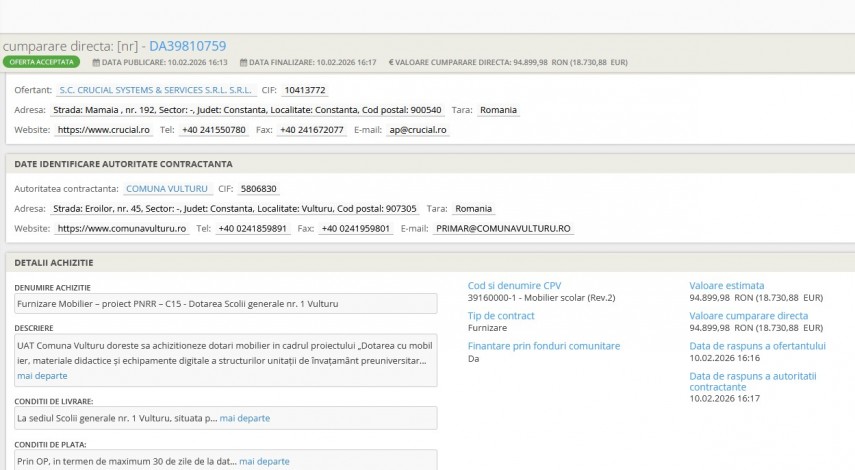Expand 'mai departe' in Conditii de livrare
This screenshot has height=470, width=855.
[244, 418]
